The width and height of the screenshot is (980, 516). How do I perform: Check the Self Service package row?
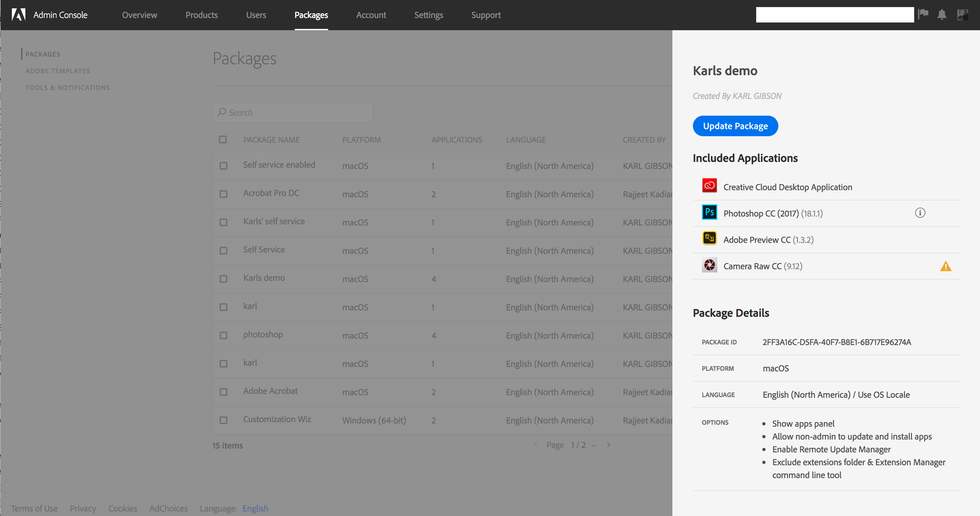223,251
